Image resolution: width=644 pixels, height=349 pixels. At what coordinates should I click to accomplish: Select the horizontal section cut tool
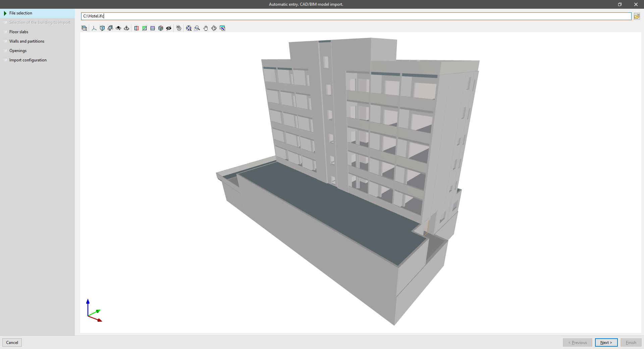tap(153, 28)
